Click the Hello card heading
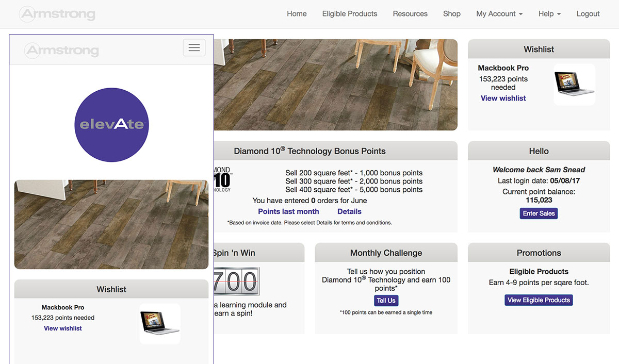 [x=539, y=151]
